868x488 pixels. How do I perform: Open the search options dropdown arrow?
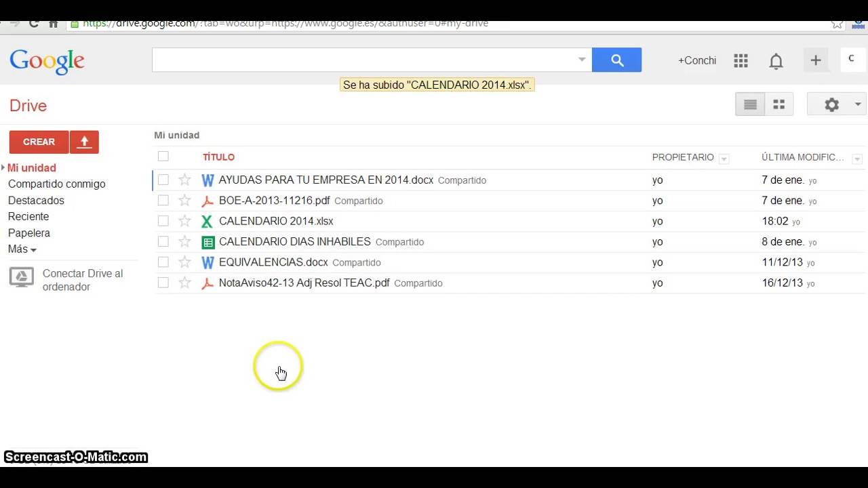coord(582,60)
